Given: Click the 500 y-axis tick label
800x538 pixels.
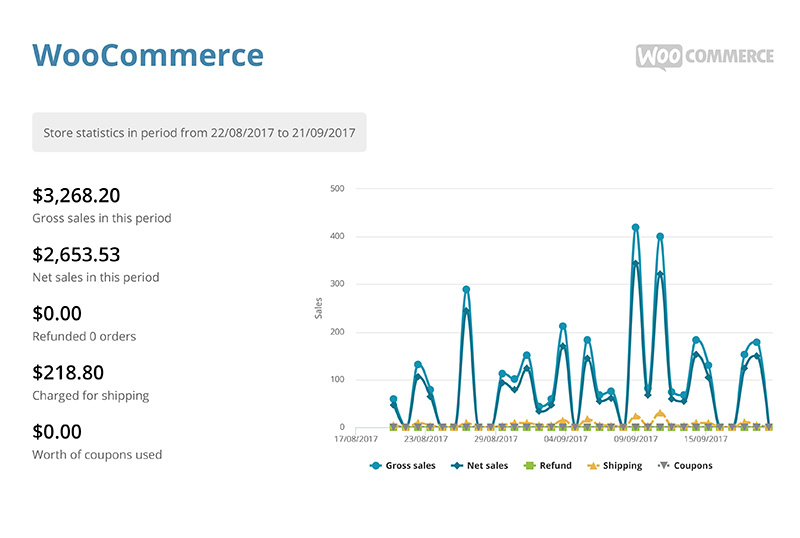Looking at the screenshot, I should 337,188.
